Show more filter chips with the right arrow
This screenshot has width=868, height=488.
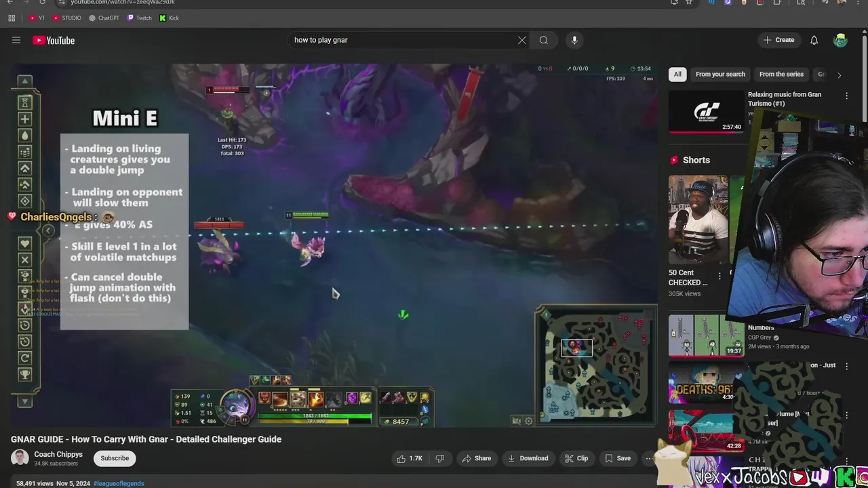click(839, 75)
